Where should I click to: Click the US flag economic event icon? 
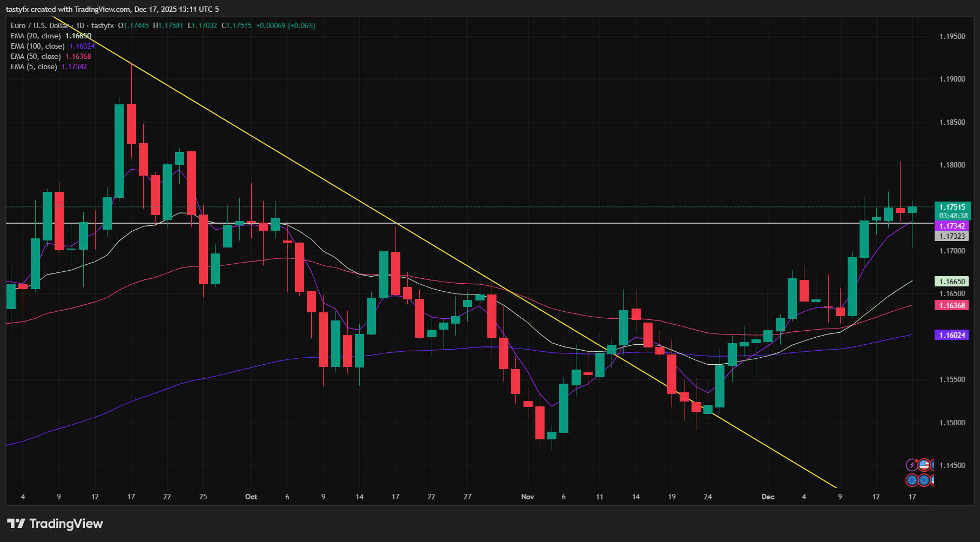(x=924, y=465)
